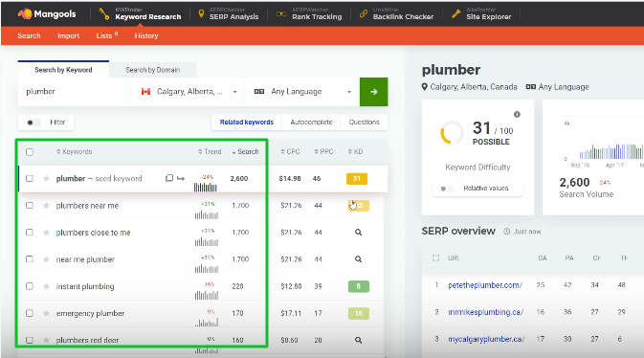This screenshot has height=358, width=644.
Task: Click the arrow icon in plumber seed row
Action: 181,178
